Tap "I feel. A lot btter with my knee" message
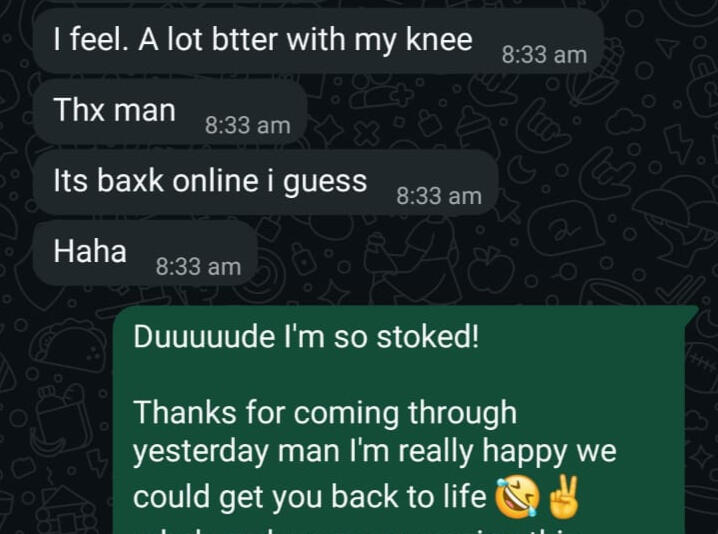This screenshot has height=534, width=718. (318, 41)
